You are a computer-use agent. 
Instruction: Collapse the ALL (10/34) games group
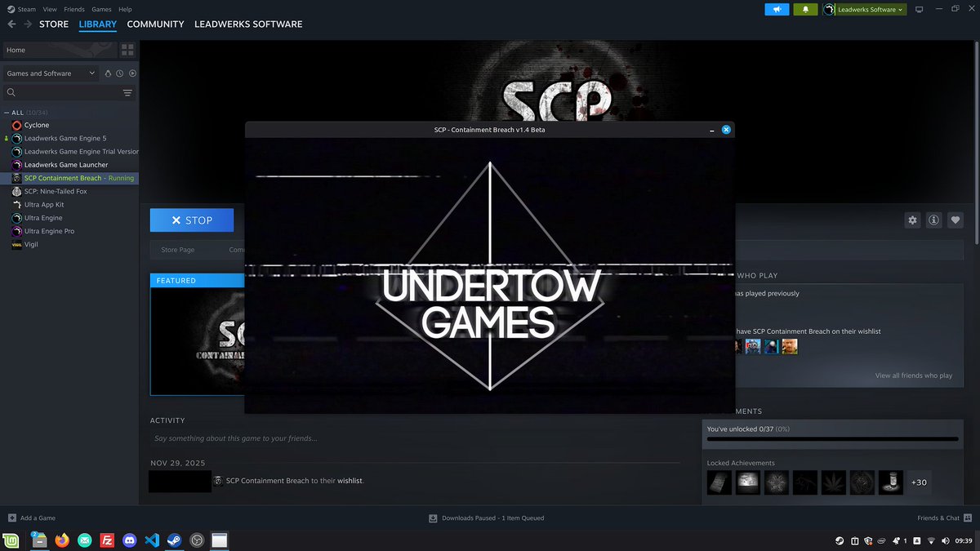[x=7, y=112]
